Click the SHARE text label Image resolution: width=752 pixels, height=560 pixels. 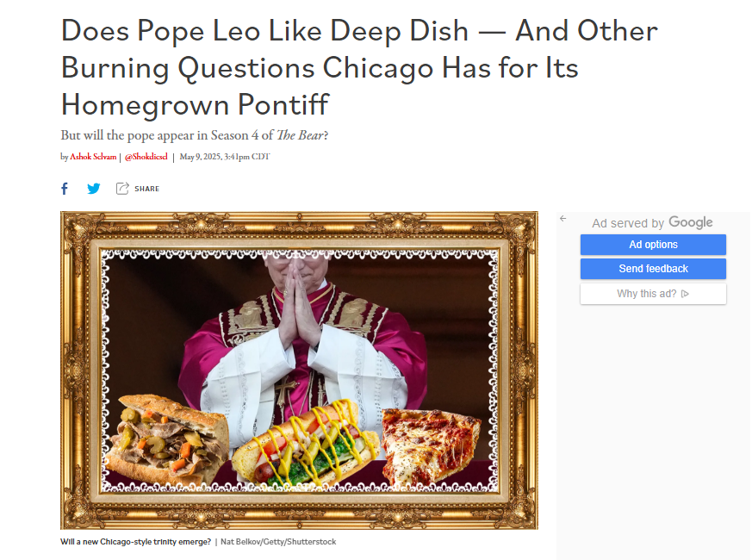[146, 189]
